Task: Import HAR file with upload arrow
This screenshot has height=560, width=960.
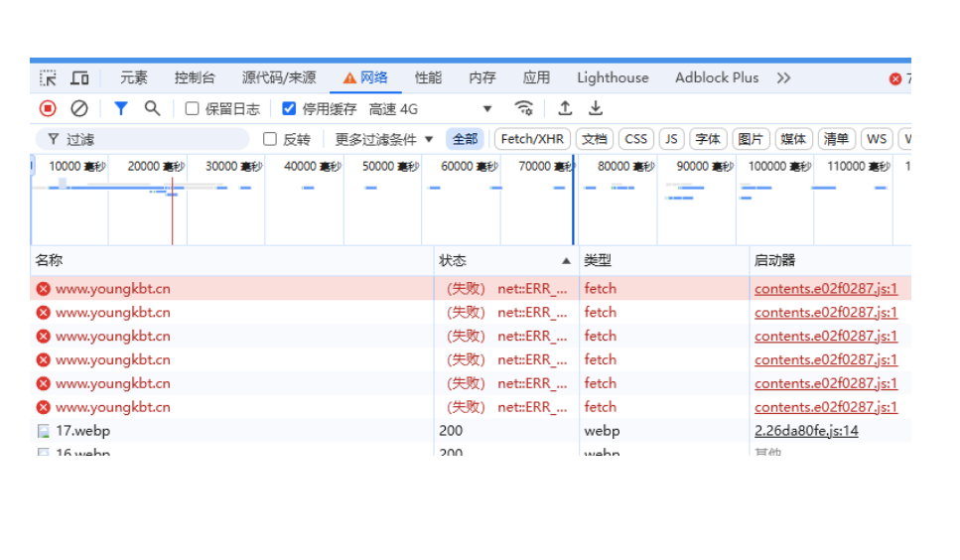Action: (x=565, y=108)
